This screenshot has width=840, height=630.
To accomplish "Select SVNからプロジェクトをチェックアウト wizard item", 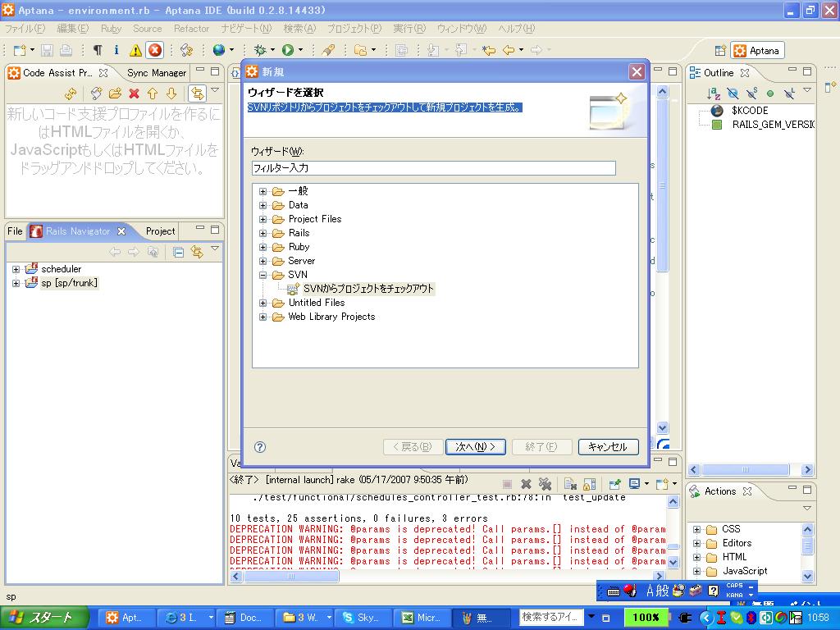I will tap(368, 289).
